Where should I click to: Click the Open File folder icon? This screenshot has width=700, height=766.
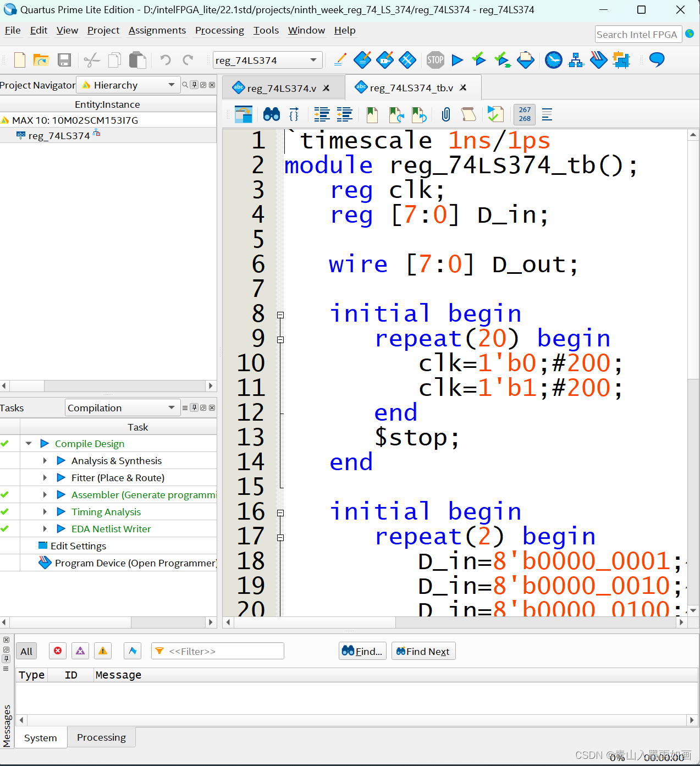(41, 60)
